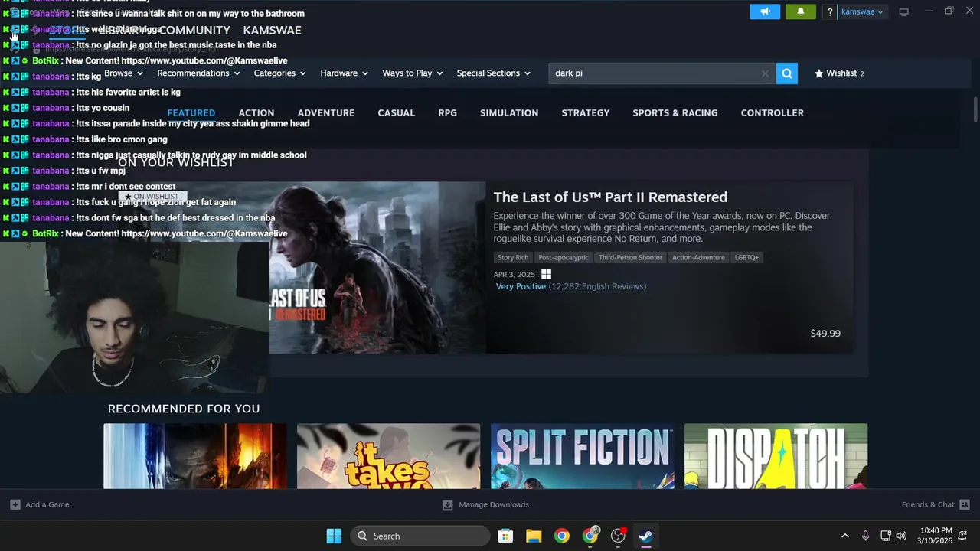Open second Chrome profile taskbar icon
This screenshot has height=551, width=980.
tap(590, 536)
